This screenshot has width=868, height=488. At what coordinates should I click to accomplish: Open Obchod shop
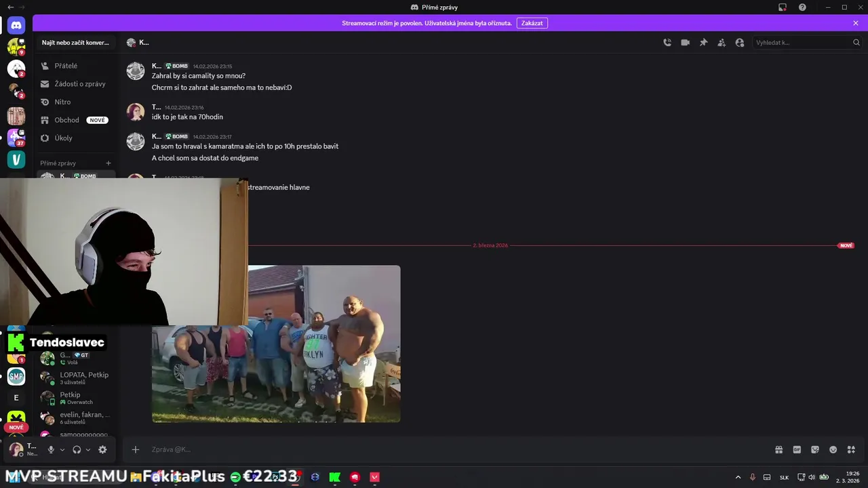coord(75,120)
